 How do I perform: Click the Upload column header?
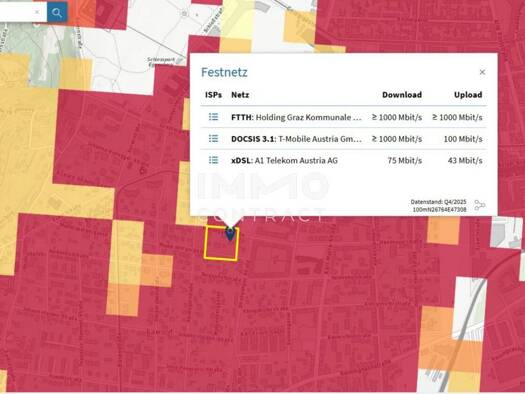pyautogui.click(x=468, y=95)
